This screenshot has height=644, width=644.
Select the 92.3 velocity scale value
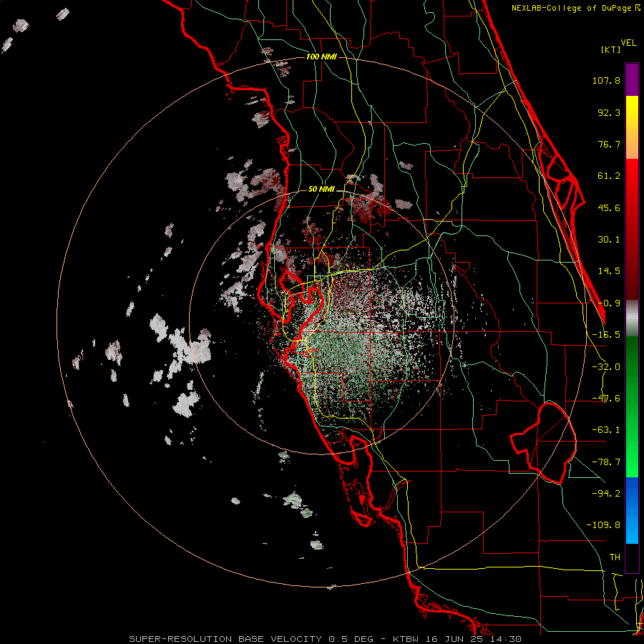pyautogui.click(x=609, y=112)
